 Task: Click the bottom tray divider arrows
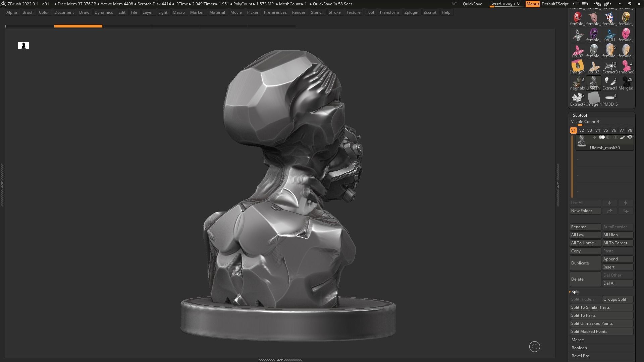coord(279,360)
